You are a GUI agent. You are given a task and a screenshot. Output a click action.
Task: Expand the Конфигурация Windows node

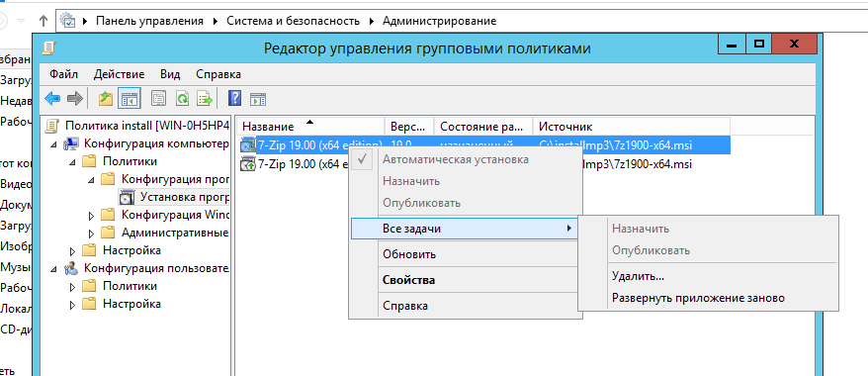pyautogui.click(x=91, y=215)
